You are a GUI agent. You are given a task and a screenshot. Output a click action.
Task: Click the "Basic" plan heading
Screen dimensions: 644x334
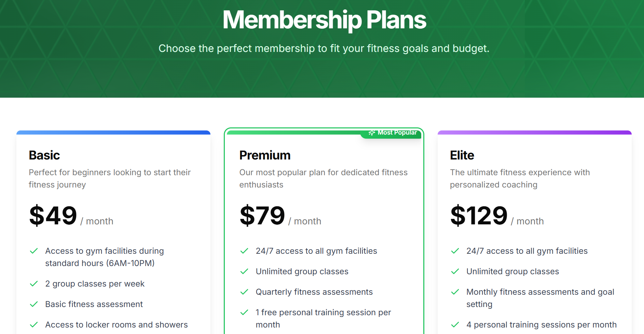pos(44,155)
